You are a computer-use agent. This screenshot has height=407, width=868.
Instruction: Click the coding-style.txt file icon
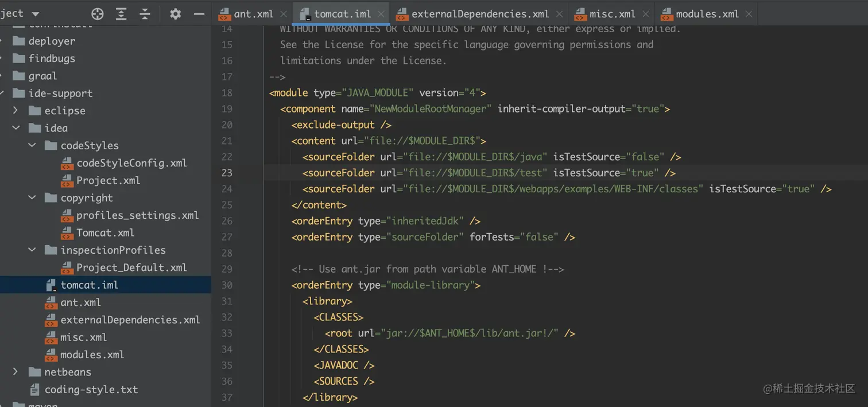coord(35,389)
